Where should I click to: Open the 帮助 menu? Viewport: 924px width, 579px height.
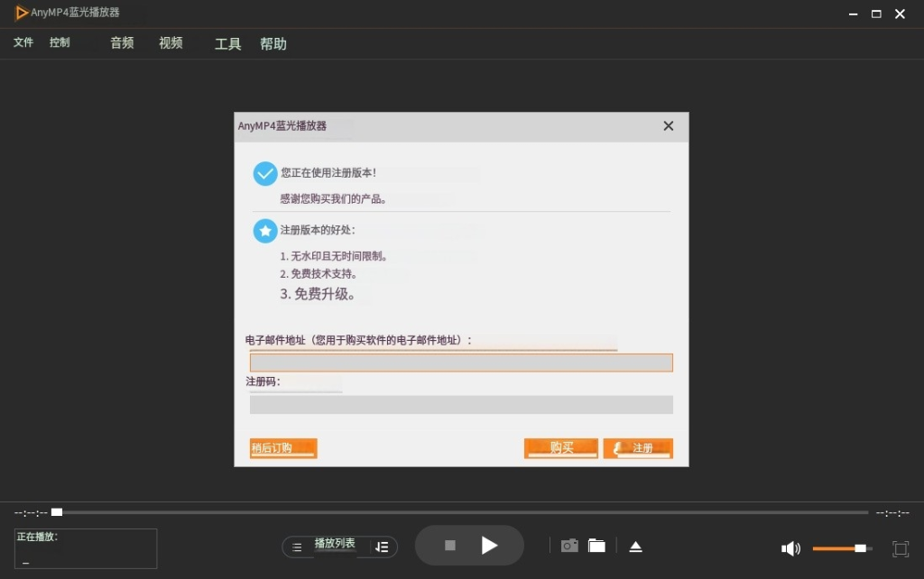(273, 43)
